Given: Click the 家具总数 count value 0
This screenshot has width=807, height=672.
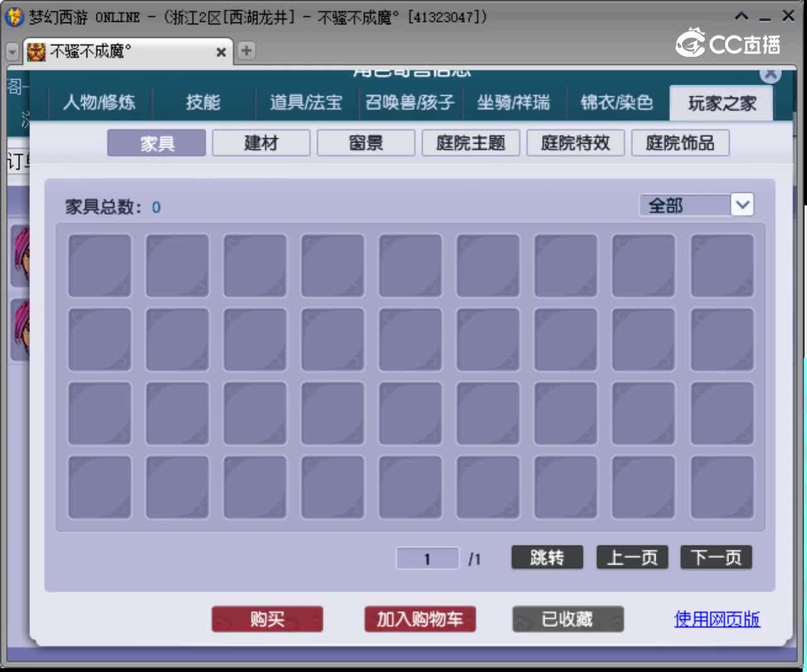Looking at the screenshot, I should (x=156, y=207).
